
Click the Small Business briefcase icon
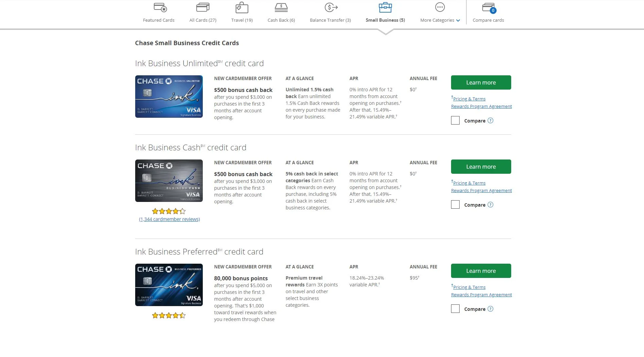click(x=385, y=7)
